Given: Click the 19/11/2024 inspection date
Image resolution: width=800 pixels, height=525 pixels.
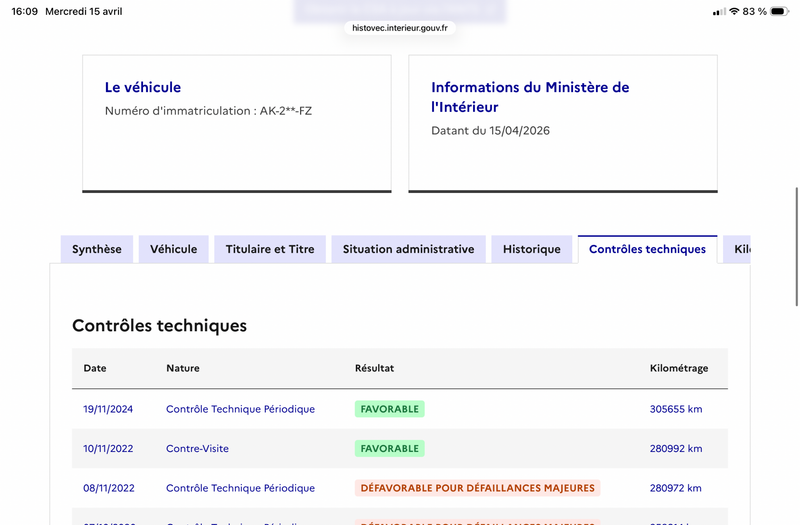Looking at the screenshot, I should coord(108,409).
